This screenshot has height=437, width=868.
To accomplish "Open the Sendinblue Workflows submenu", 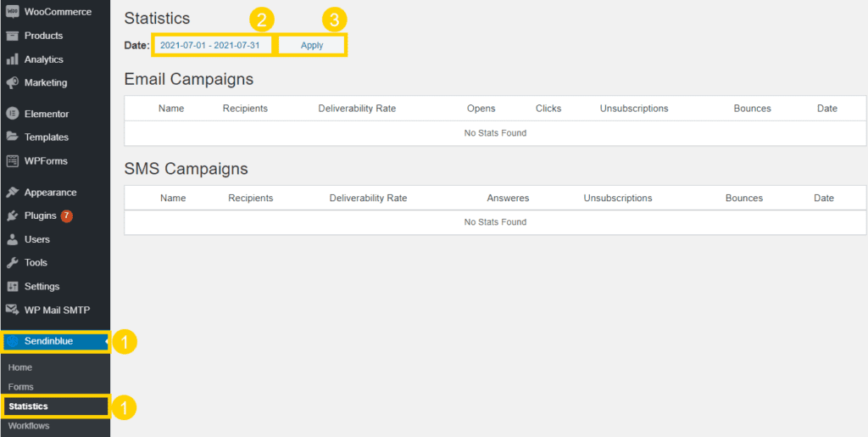I will [x=29, y=426].
